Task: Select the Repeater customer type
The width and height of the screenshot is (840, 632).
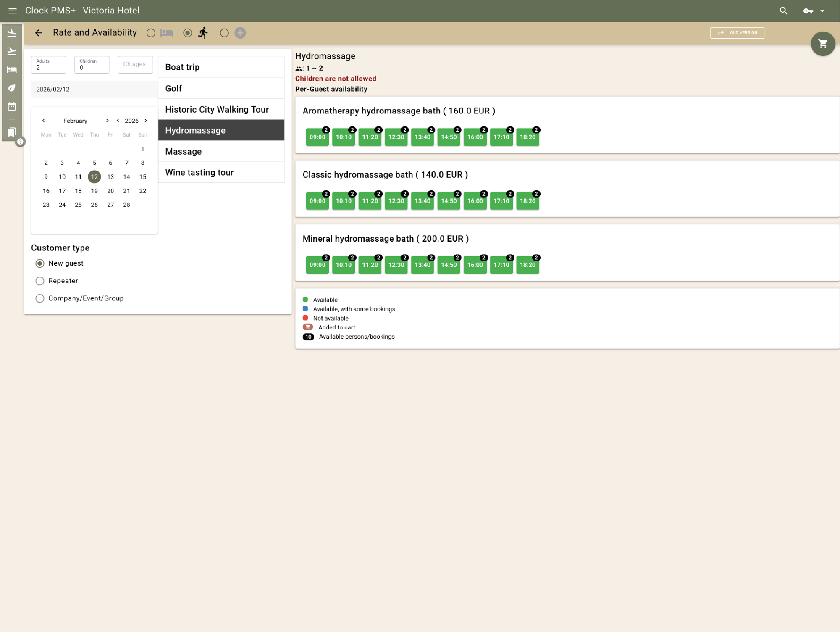Action: tap(40, 281)
